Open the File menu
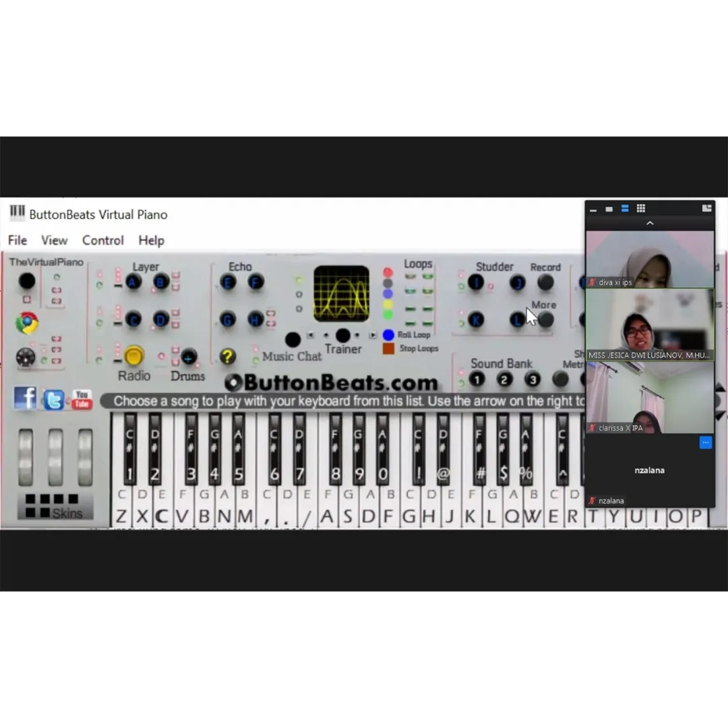This screenshot has width=728, height=728. [x=18, y=240]
